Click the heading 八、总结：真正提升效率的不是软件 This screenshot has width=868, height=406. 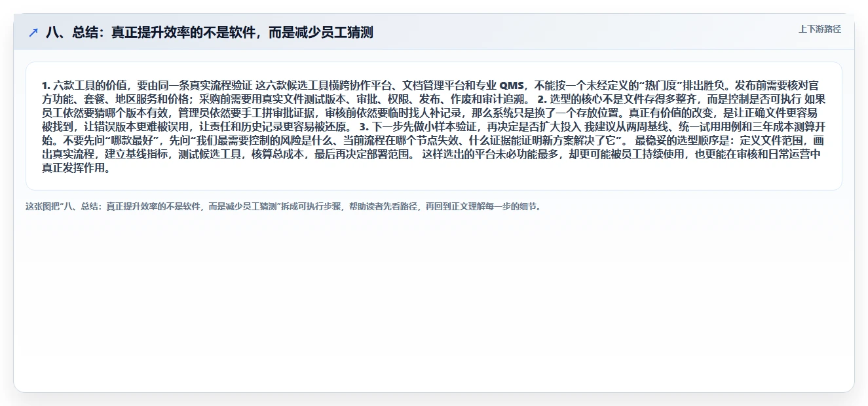(210, 32)
